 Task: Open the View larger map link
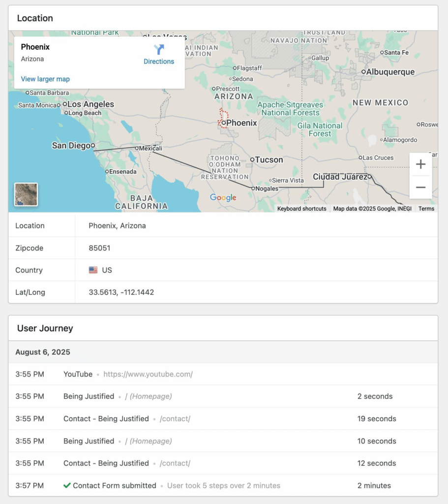[45, 79]
